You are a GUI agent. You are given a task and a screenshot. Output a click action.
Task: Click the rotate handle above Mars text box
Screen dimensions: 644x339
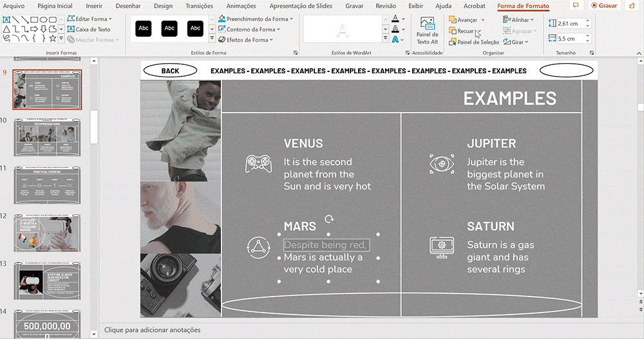tap(329, 219)
